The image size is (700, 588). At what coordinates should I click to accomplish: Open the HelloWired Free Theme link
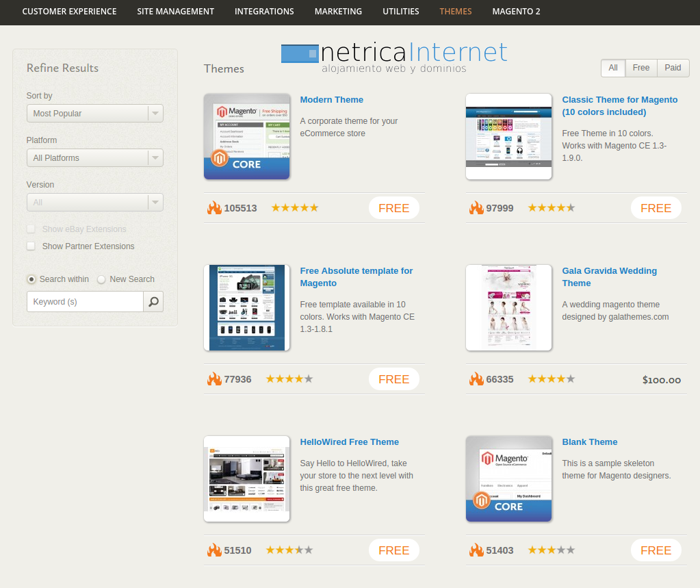click(349, 442)
